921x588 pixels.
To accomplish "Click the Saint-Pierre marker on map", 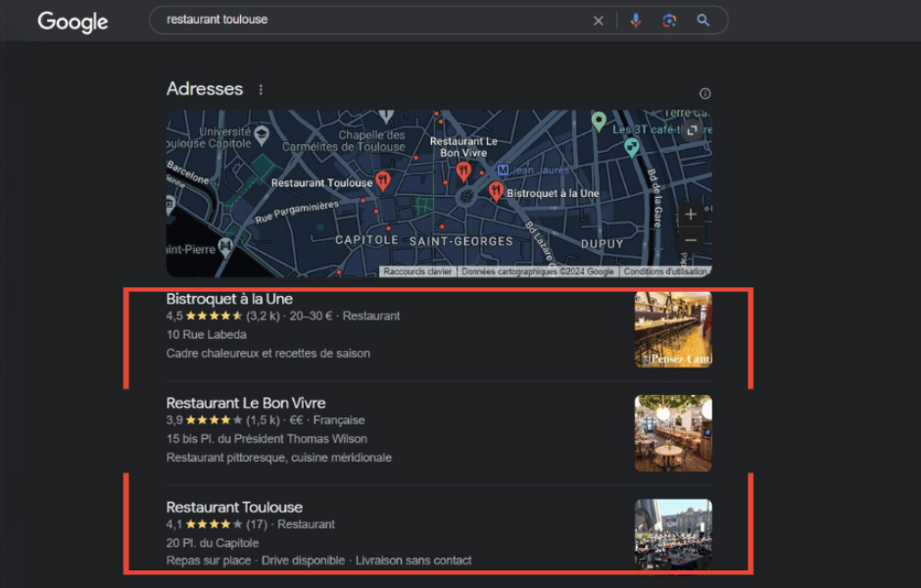I will pyautogui.click(x=225, y=247).
